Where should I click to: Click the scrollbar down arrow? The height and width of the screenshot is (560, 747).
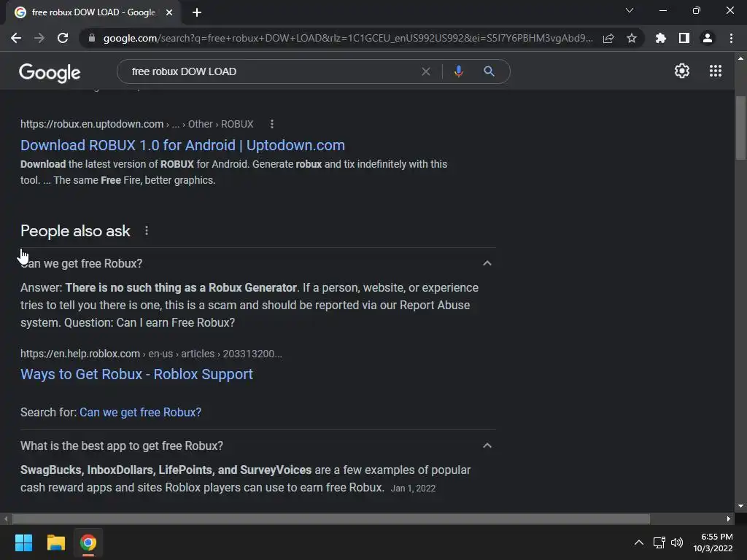(740, 506)
